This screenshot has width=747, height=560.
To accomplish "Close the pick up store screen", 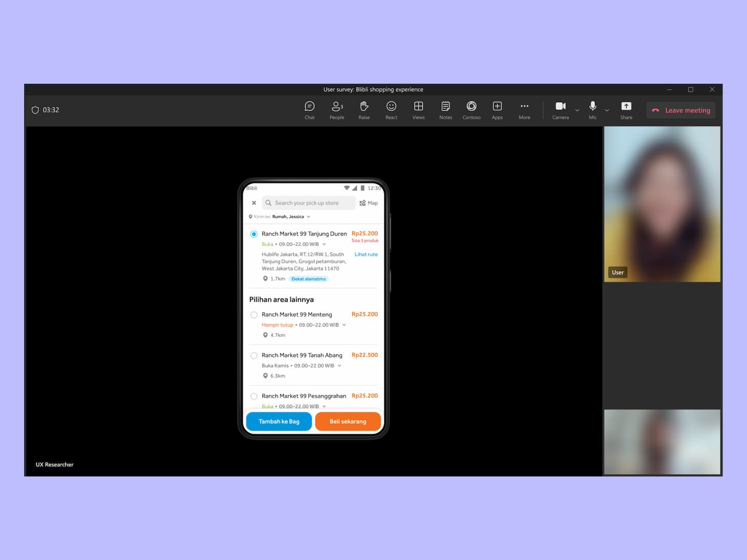I will click(254, 203).
